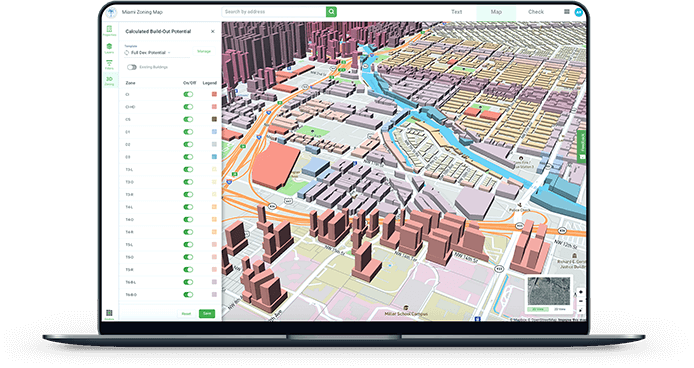Image resolution: width=694 pixels, height=368 pixels.
Task: Click the 'Legend' column header
Action: point(210,83)
